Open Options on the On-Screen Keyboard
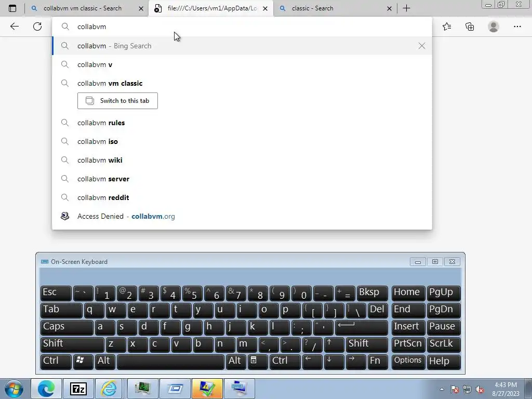The width and height of the screenshot is (532, 399). tap(408, 362)
